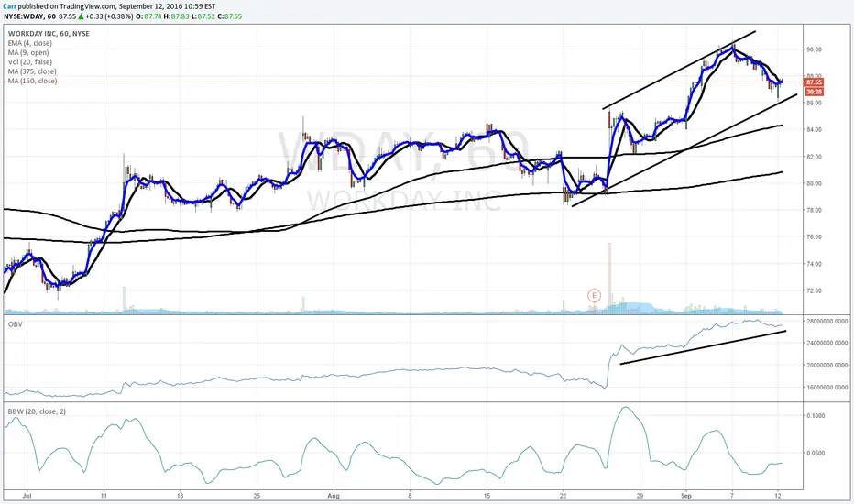Click the 16000000.0000 OBV axis value
The height and width of the screenshot is (504, 854).
827,388
